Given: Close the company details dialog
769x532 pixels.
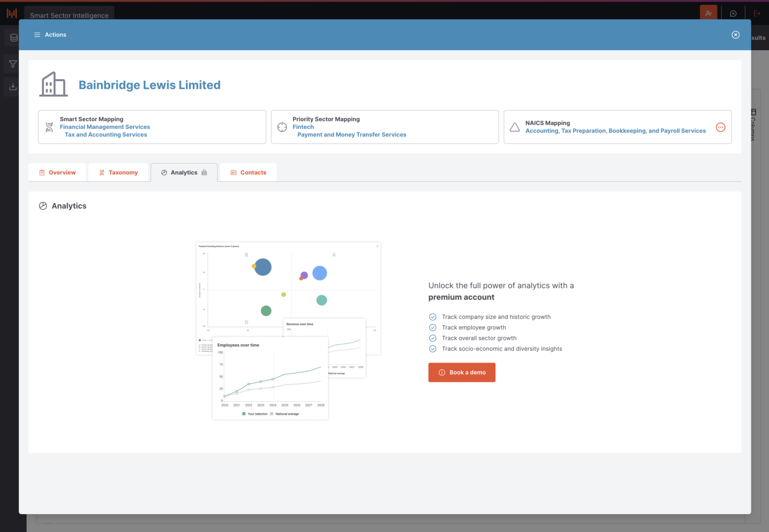Looking at the screenshot, I should (x=735, y=35).
